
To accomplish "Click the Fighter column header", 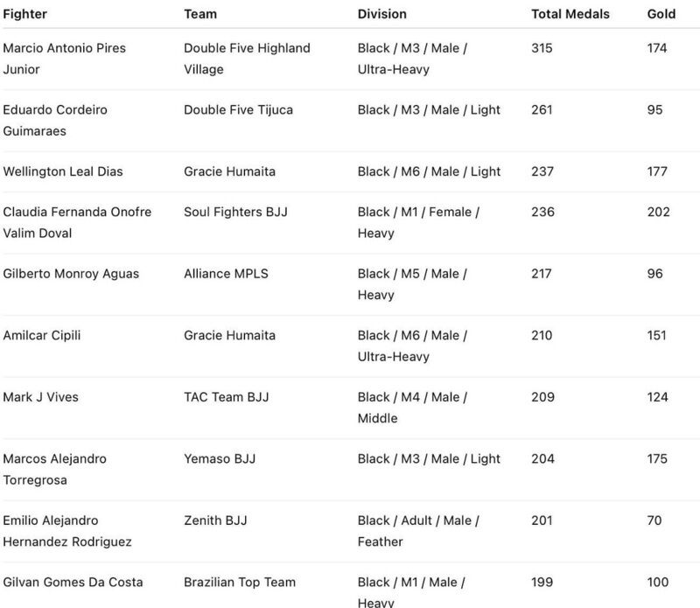I will (x=27, y=14).
